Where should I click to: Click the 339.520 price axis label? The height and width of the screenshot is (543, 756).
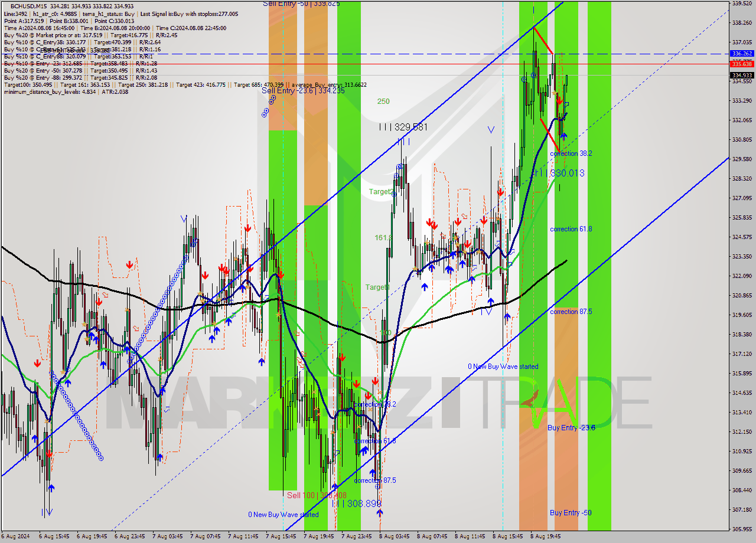tap(742, 3)
